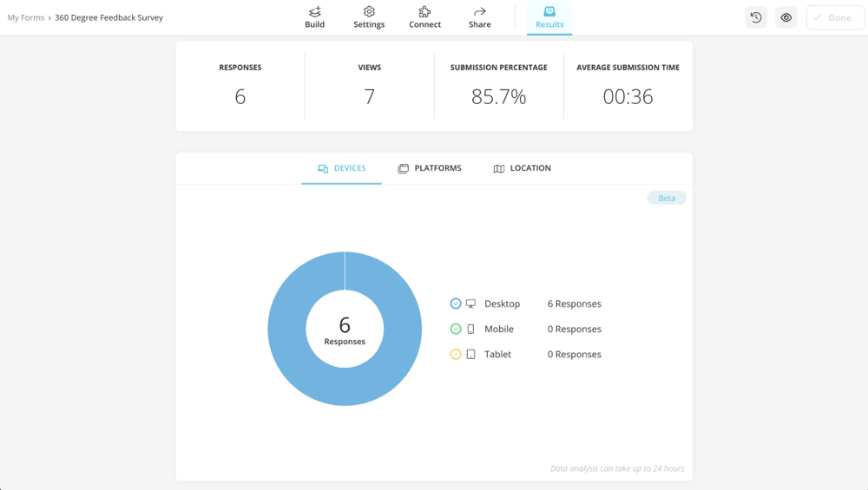
Task: Preview form with the eye icon
Action: [786, 17]
